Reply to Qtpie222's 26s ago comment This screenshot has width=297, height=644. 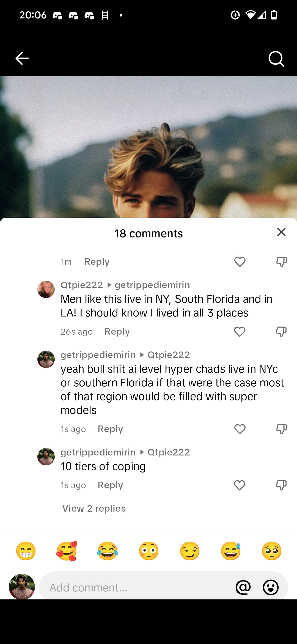(117, 332)
